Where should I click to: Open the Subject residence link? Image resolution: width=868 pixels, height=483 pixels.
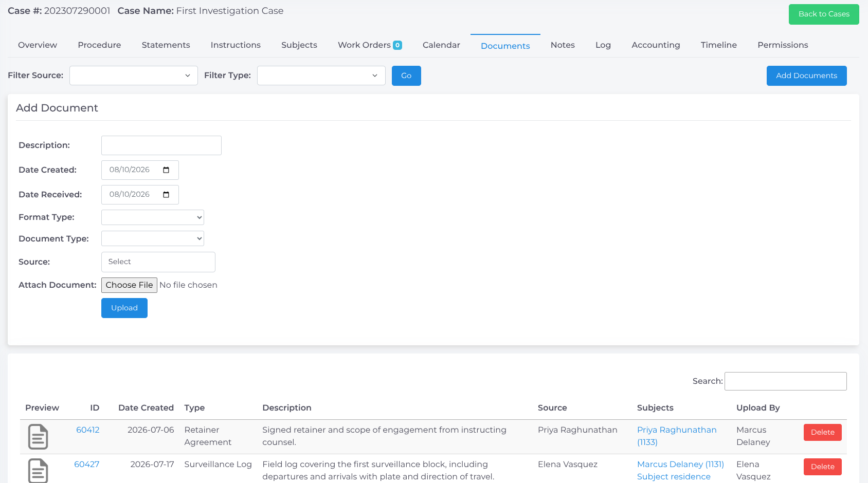coord(674,477)
